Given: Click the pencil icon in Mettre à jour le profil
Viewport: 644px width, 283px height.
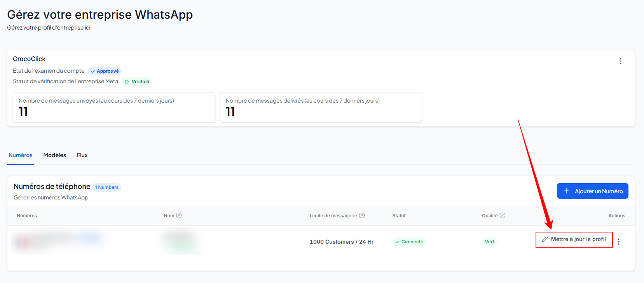Looking at the screenshot, I should [545, 239].
